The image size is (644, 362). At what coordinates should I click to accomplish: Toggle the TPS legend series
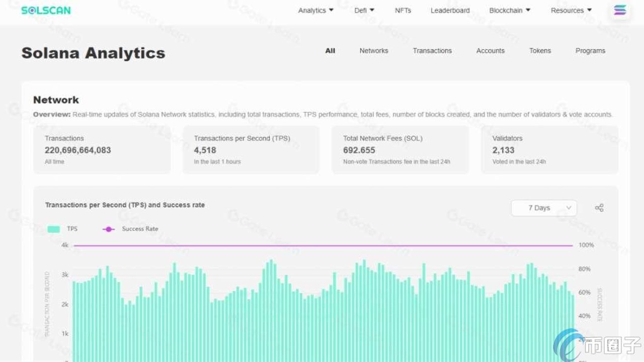[x=63, y=229]
